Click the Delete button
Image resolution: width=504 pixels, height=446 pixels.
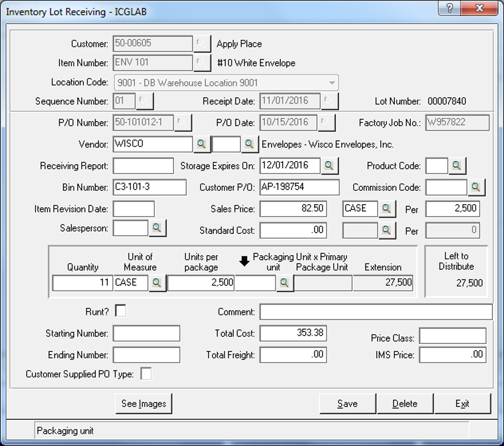coord(405,404)
